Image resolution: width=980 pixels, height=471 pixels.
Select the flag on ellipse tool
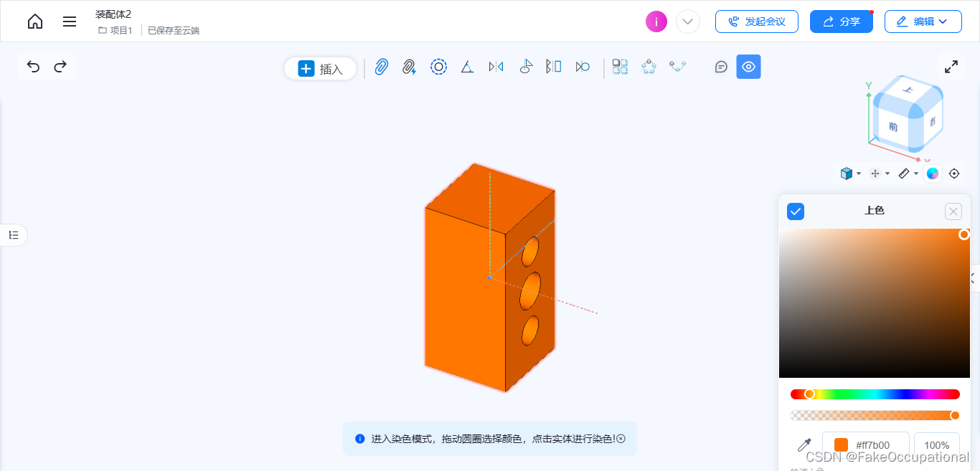[x=525, y=67]
